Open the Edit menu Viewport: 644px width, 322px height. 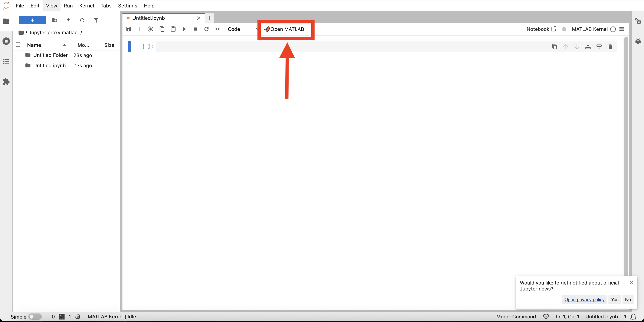coord(35,6)
